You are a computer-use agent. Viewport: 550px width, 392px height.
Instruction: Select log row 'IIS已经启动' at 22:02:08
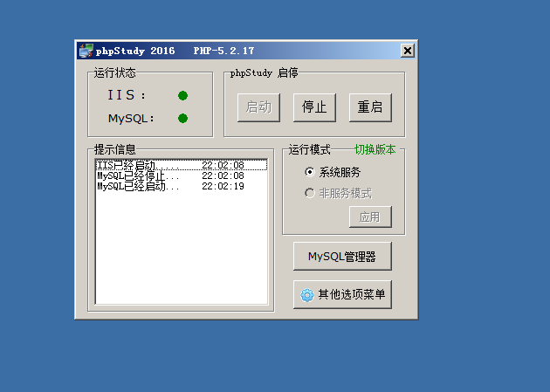point(182,165)
